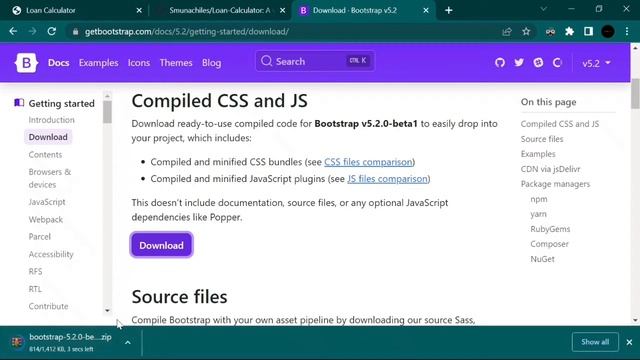Switch to the Smunachiles/Loan-Calculator tab
Image resolution: width=640 pixels, height=360 pixels.
(x=220, y=11)
